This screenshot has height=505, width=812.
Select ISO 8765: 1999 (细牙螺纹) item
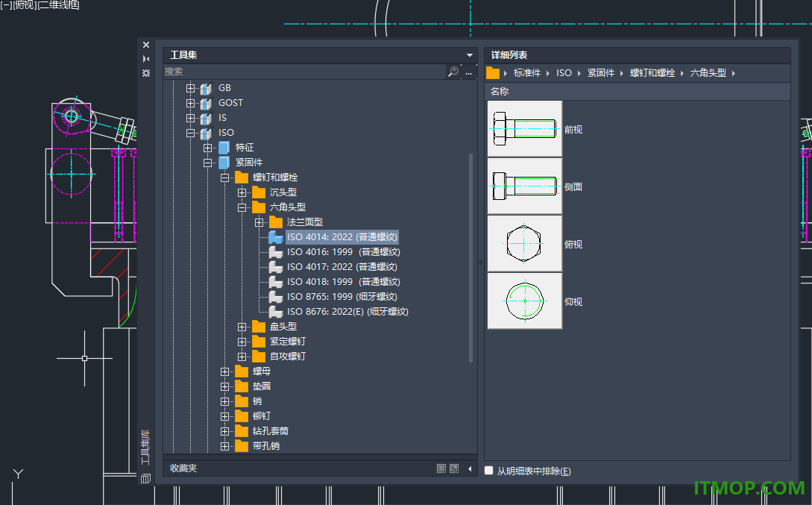click(x=342, y=297)
